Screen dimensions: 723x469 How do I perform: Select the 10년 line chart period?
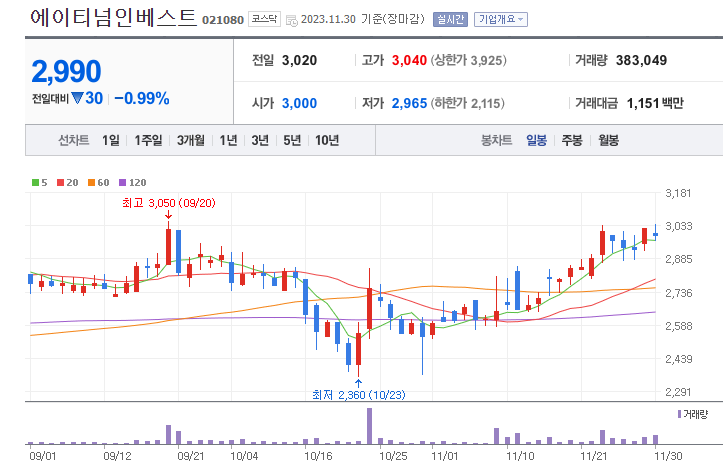tap(327, 140)
